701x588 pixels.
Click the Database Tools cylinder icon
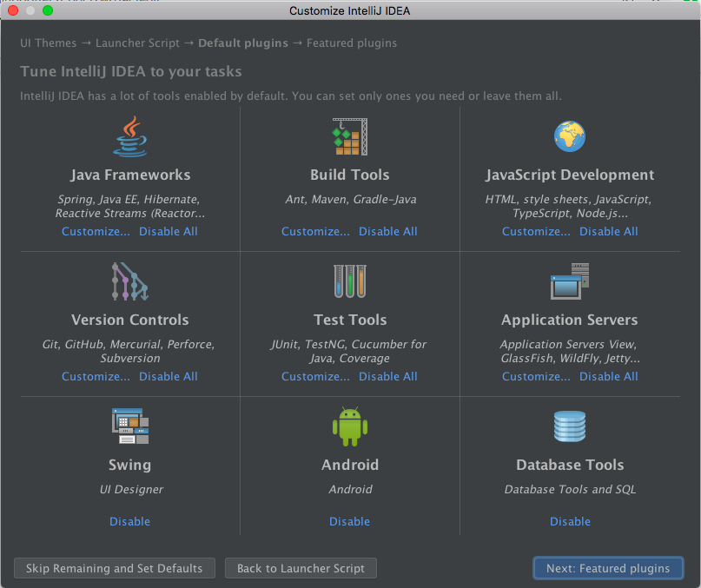click(570, 426)
